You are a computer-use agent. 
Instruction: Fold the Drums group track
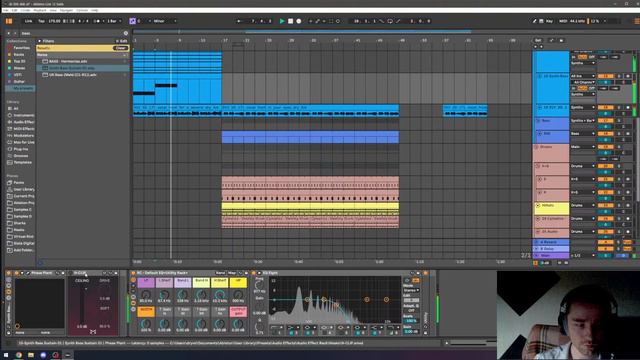537,147
